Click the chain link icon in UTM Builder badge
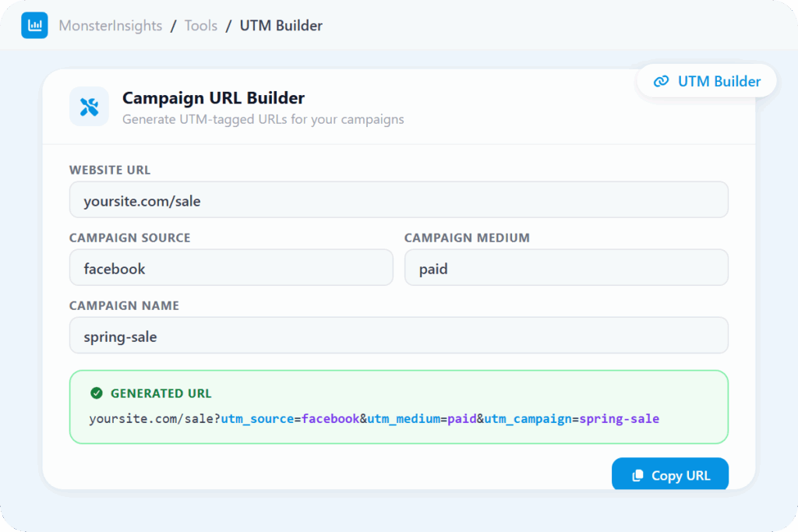 661,81
